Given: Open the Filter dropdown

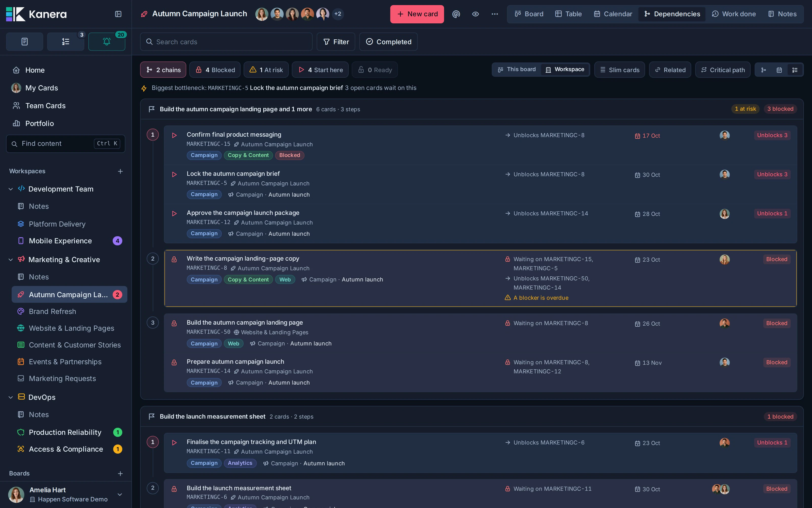Looking at the screenshot, I should pos(336,42).
